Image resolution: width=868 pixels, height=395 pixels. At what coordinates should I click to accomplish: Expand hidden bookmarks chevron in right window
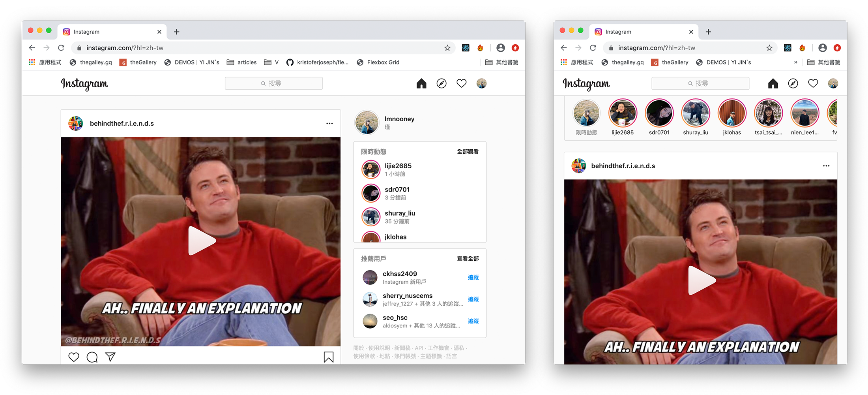pos(796,62)
